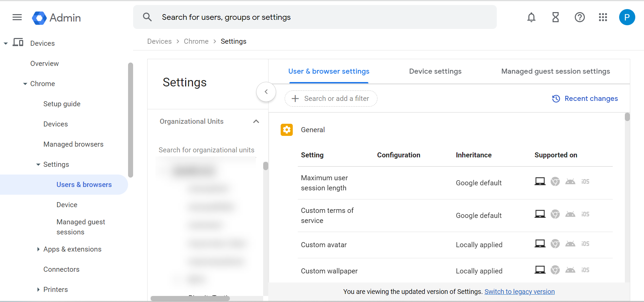Screen dimensions: 644x302
Task: Focus Search or add a filter field
Action: (331, 99)
